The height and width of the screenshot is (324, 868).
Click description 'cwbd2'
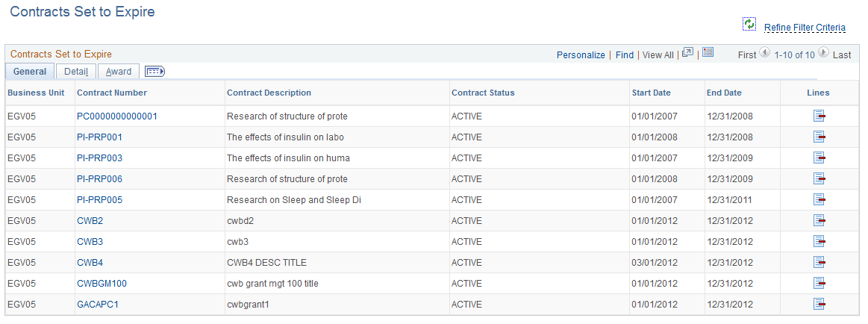240,221
